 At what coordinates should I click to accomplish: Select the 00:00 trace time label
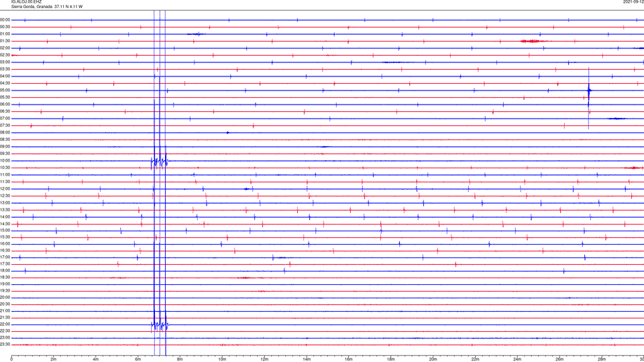click(x=5, y=19)
